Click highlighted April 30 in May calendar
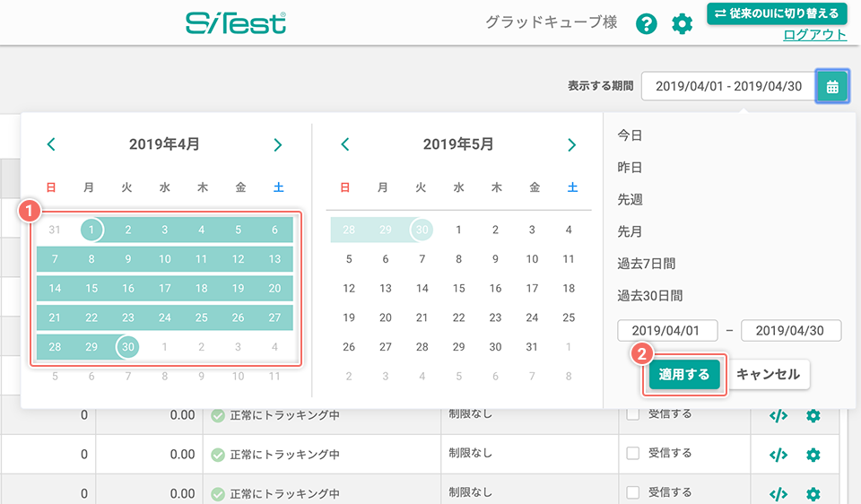The height and width of the screenshot is (504, 861). tap(422, 230)
